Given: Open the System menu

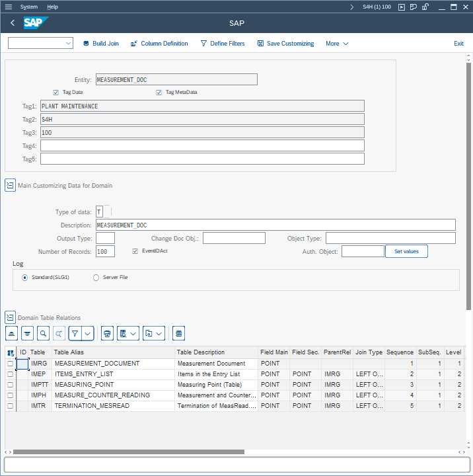Looking at the screenshot, I should [29, 7].
